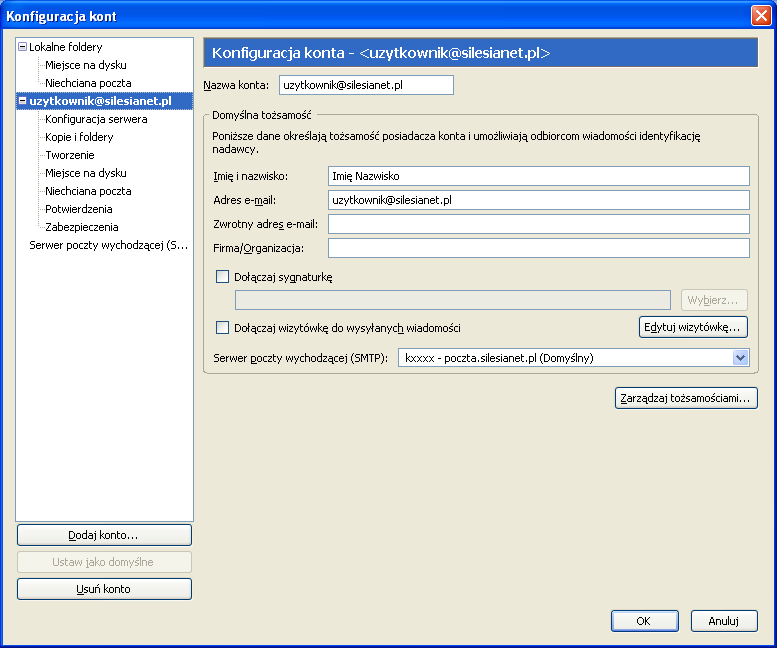Collapse the Lokalne foldery tree node
777x648 pixels.
22,47
